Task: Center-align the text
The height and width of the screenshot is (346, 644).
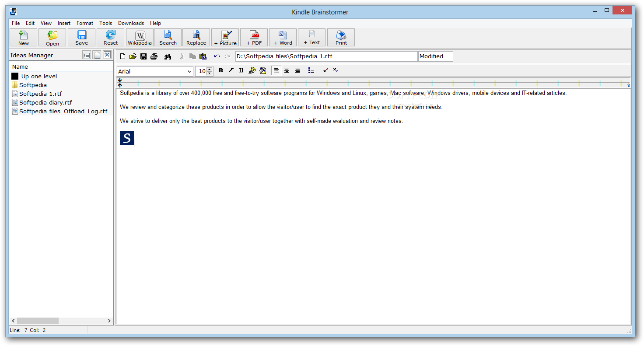Action: point(287,70)
